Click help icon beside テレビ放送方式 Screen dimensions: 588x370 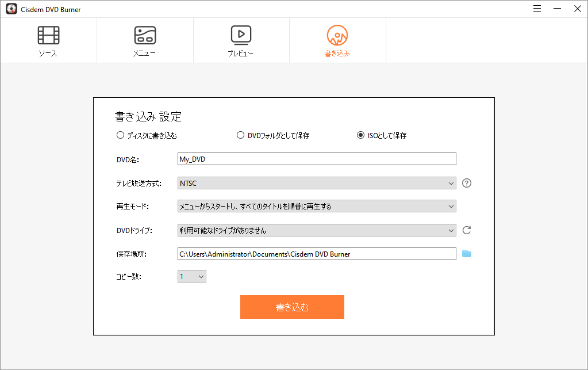pyautogui.click(x=467, y=183)
